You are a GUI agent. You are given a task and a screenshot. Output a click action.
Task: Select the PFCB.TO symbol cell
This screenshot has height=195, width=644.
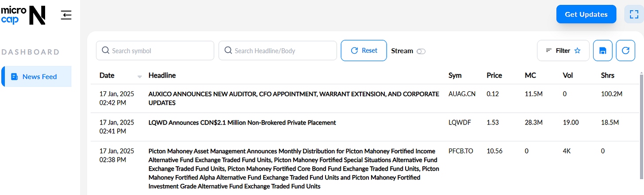pyautogui.click(x=461, y=151)
